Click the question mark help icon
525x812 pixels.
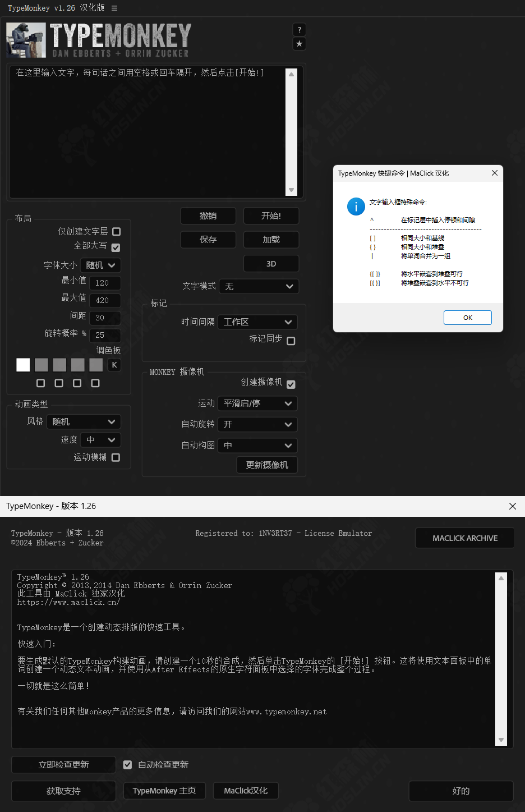[300, 30]
